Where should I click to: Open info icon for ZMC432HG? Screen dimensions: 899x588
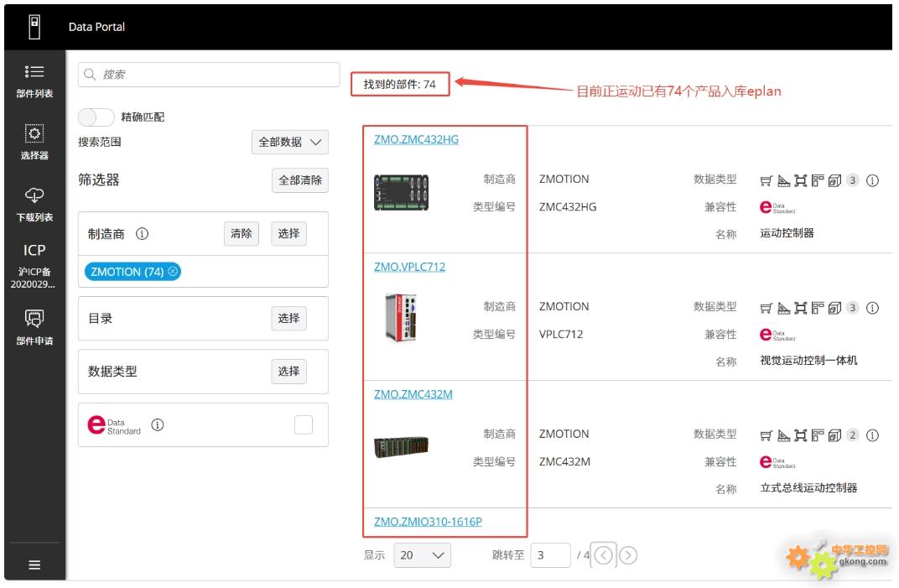pyautogui.click(x=872, y=180)
